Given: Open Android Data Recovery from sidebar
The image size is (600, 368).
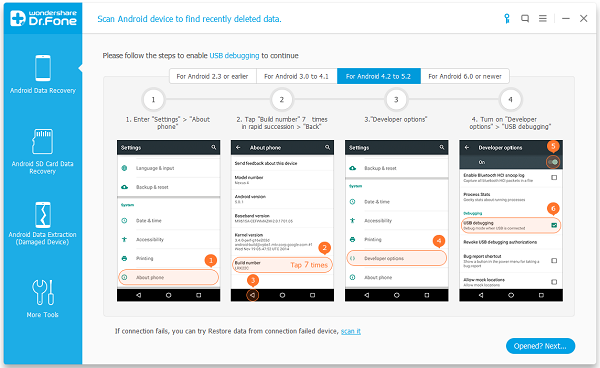Looking at the screenshot, I should coord(43,75).
